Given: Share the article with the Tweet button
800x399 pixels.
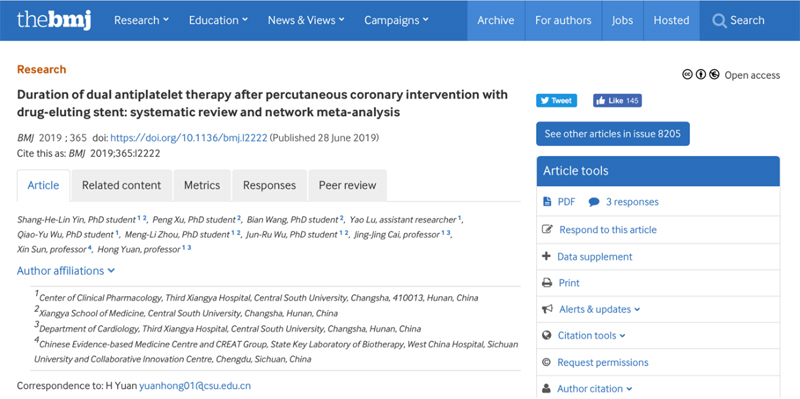Looking at the screenshot, I should [x=556, y=101].
